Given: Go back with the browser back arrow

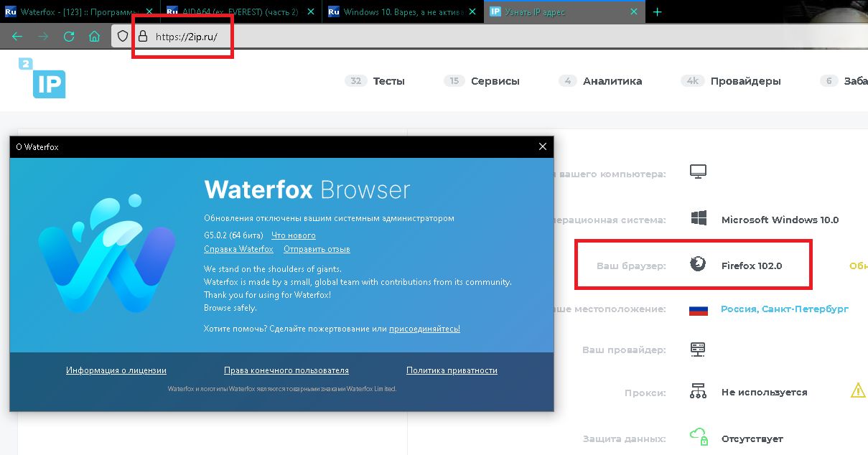Looking at the screenshot, I should [17, 37].
